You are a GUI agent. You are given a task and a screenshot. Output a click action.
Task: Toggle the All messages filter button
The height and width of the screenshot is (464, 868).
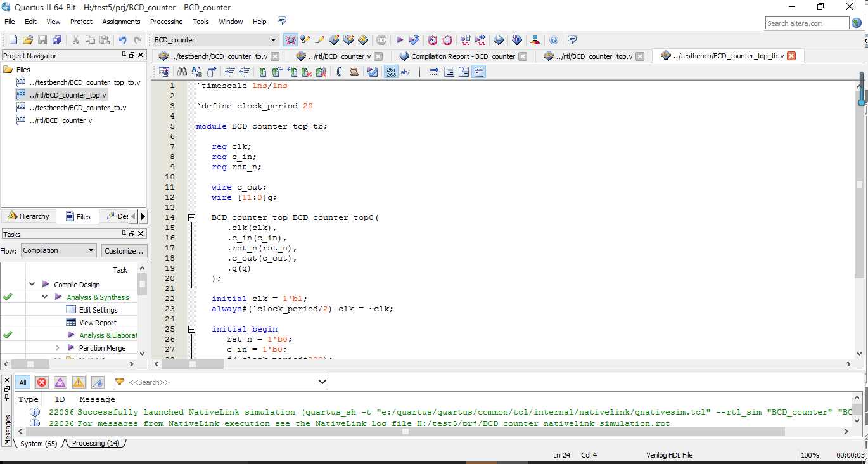click(x=23, y=382)
